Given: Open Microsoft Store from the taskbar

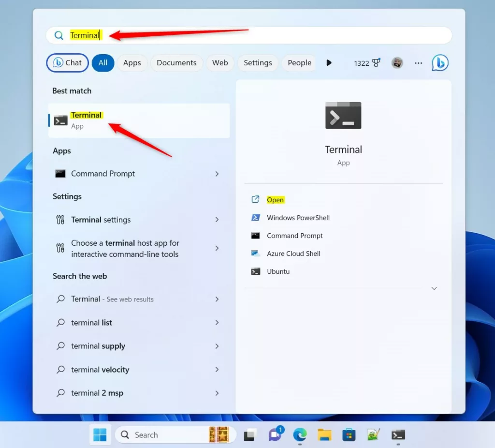Looking at the screenshot, I should coord(349,435).
